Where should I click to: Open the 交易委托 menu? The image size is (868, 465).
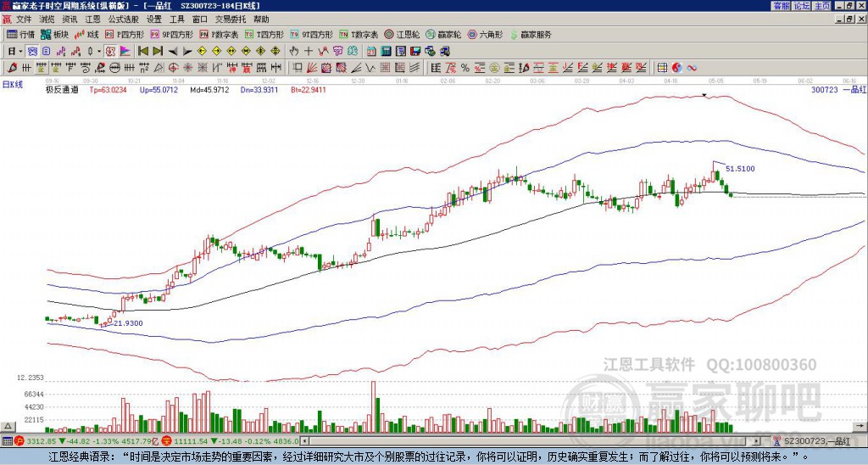coord(230,20)
